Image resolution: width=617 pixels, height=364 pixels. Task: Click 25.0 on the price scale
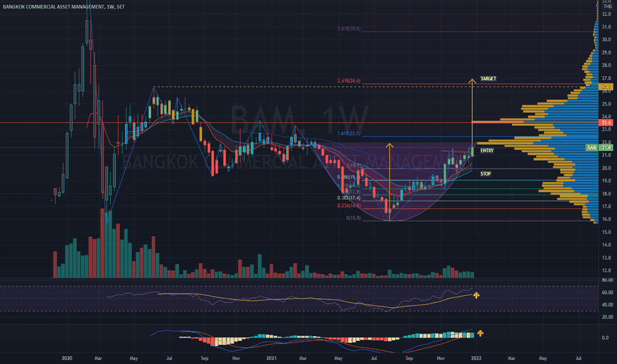[x=606, y=104]
